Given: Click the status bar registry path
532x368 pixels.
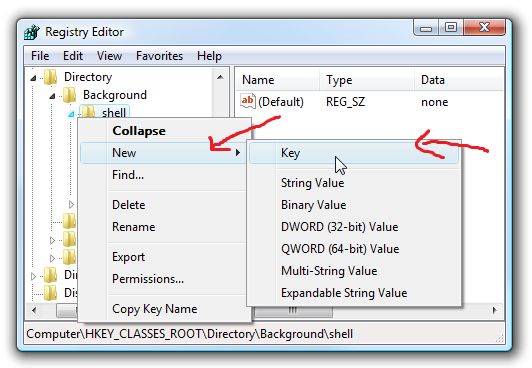Looking at the screenshot, I should (x=189, y=334).
